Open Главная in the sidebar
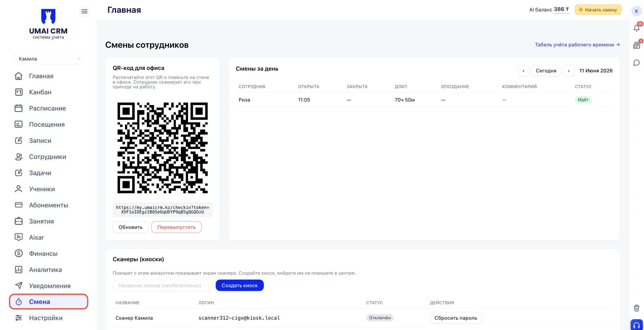Image resolution: width=644 pixels, height=330 pixels. tap(41, 76)
